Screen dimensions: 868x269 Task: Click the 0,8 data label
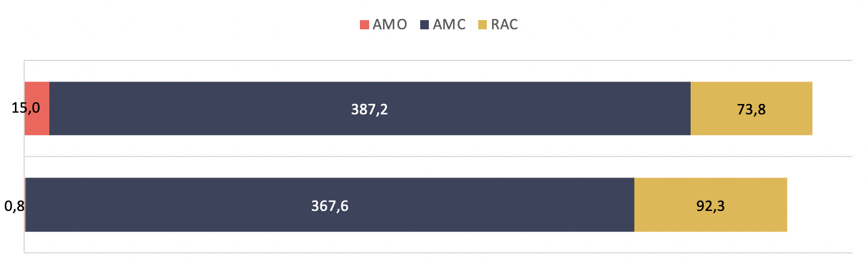coord(14,205)
